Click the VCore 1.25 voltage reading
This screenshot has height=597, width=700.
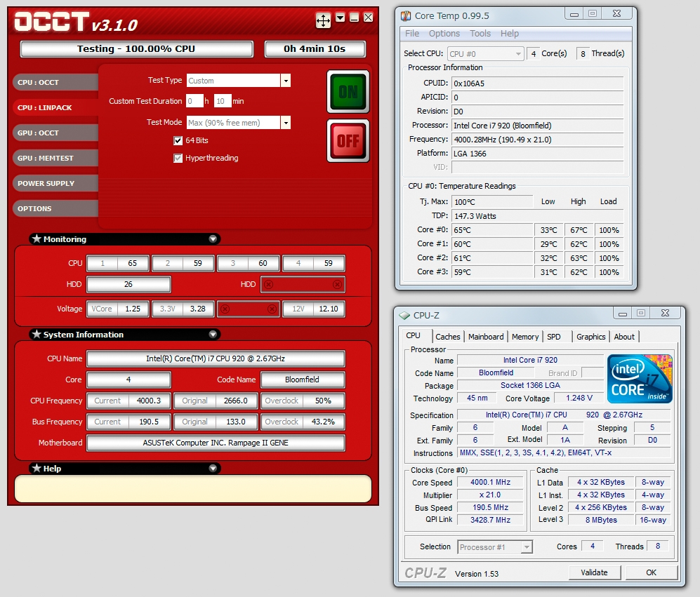118,309
